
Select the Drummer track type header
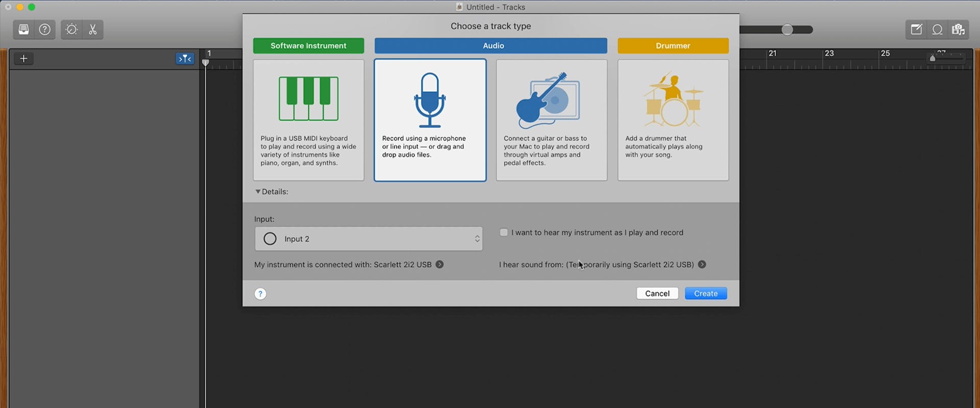click(x=673, y=46)
